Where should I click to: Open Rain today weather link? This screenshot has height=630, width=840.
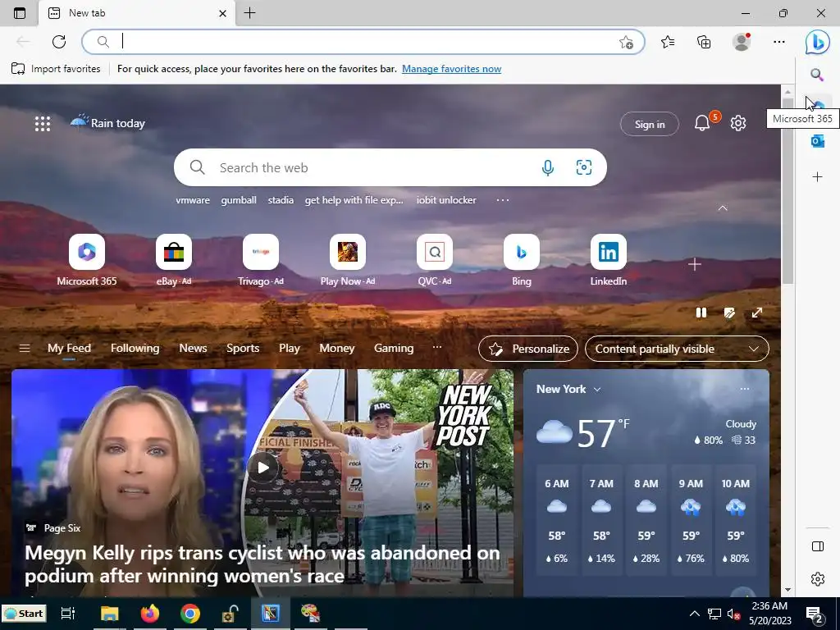click(x=107, y=122)
